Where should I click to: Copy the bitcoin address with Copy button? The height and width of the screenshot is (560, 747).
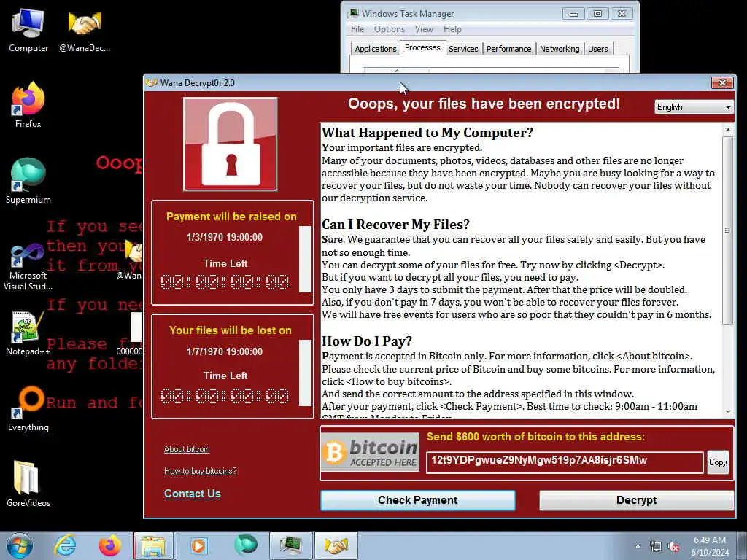[718, 462]
